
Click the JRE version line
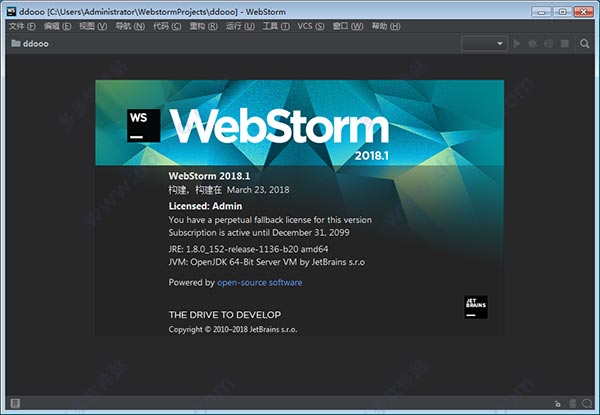click(248, 249)
